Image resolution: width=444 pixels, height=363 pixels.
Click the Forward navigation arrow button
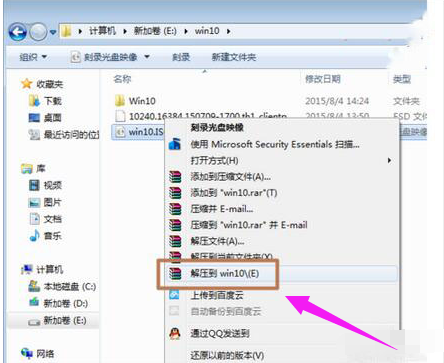point(38,32)
